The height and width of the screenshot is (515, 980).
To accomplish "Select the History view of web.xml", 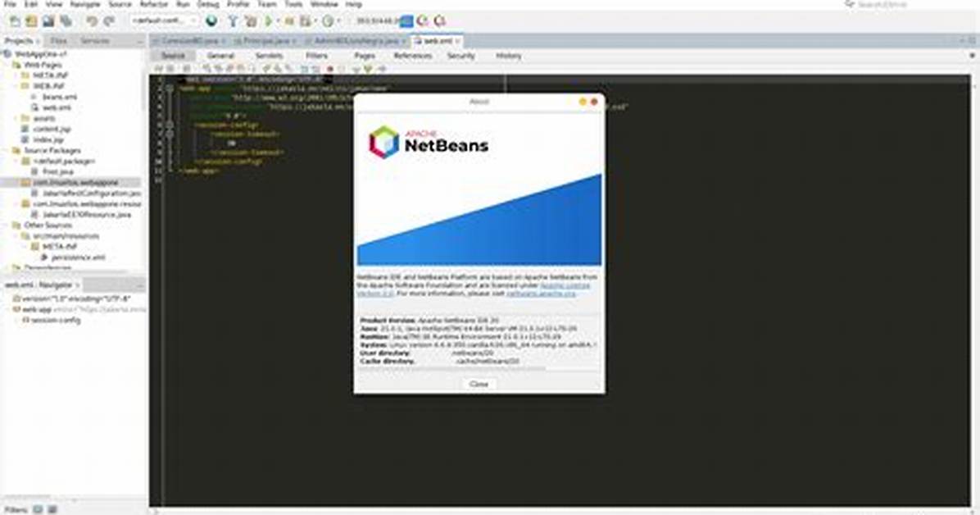I will click(x=509, y=56).
